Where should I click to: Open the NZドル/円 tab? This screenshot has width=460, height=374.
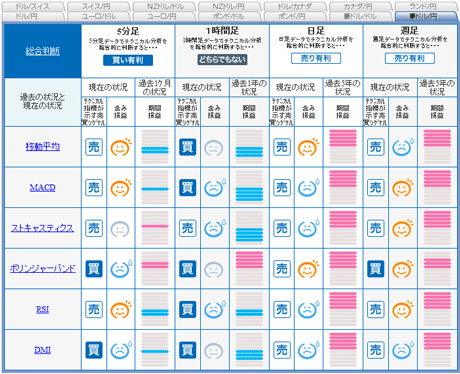(x=230, y=6)
